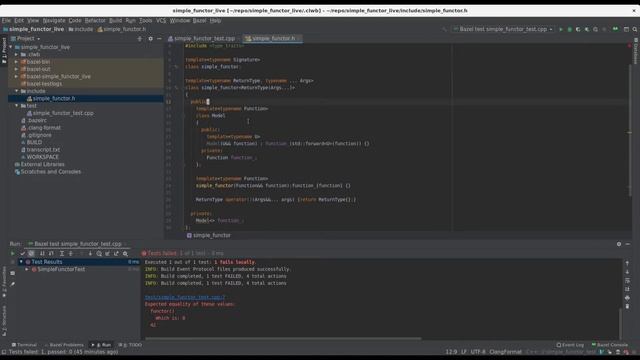
Task: Toggle show ignored tests icon in Run toolbar
Action: coord(31,253)
